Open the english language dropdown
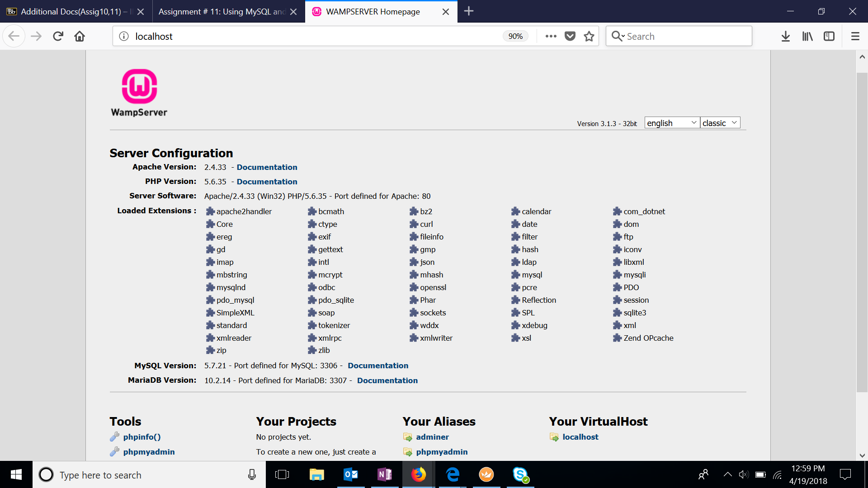 tap(672, 123)
